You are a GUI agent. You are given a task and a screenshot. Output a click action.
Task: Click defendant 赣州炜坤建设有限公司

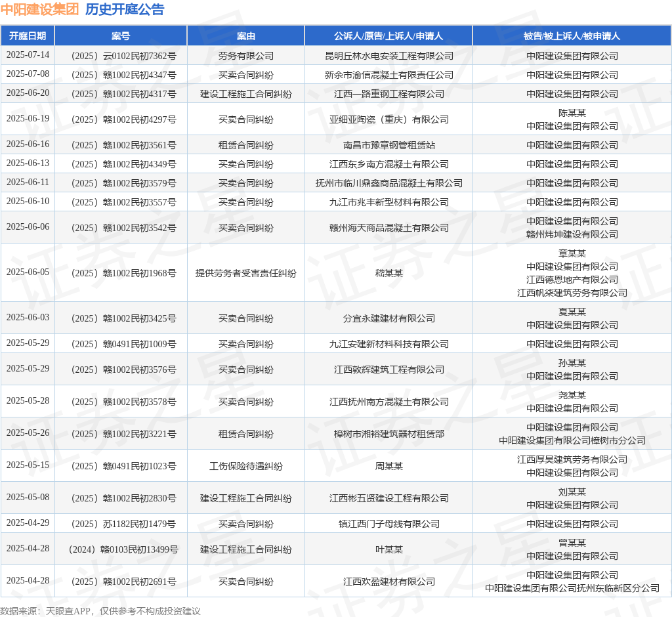572,234
